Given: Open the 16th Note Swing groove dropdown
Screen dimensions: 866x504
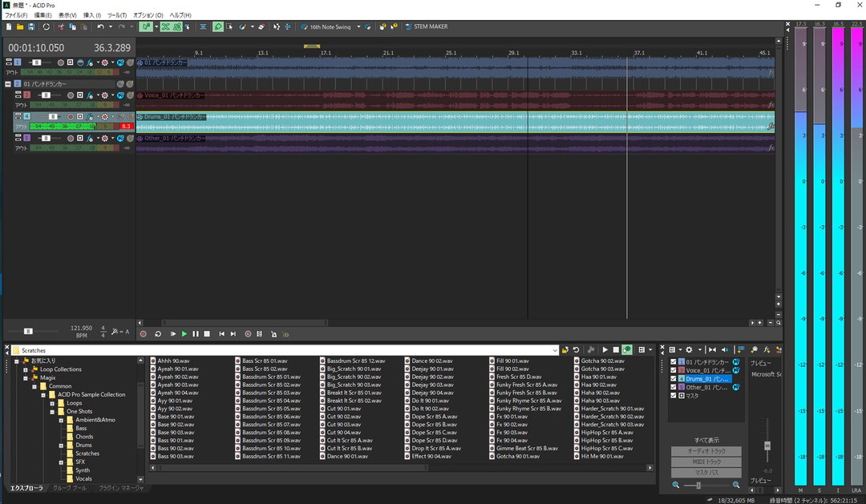Looking at the screenshot, I should 358,26.
